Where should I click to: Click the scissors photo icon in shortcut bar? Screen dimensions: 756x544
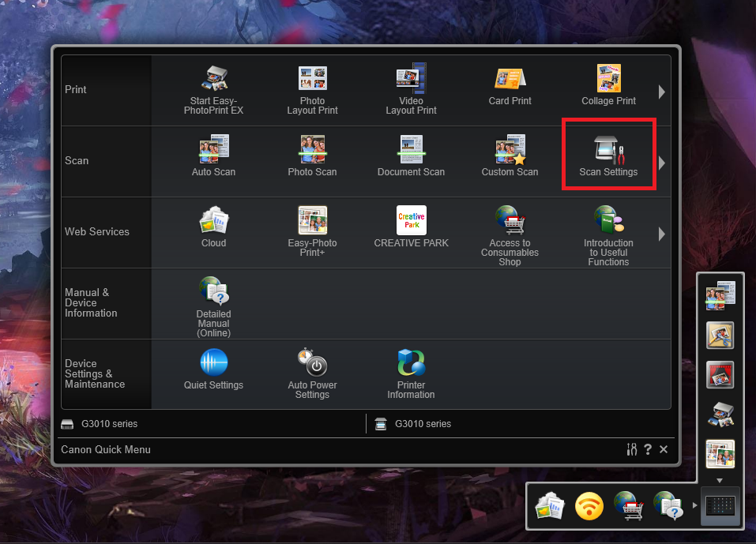[x=720, y=335]
